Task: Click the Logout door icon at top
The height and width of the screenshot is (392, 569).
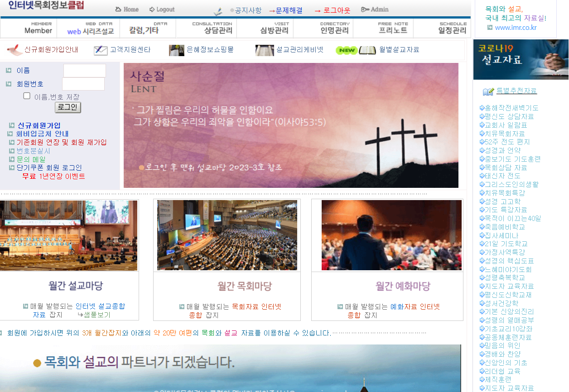Action: (152, 9)
